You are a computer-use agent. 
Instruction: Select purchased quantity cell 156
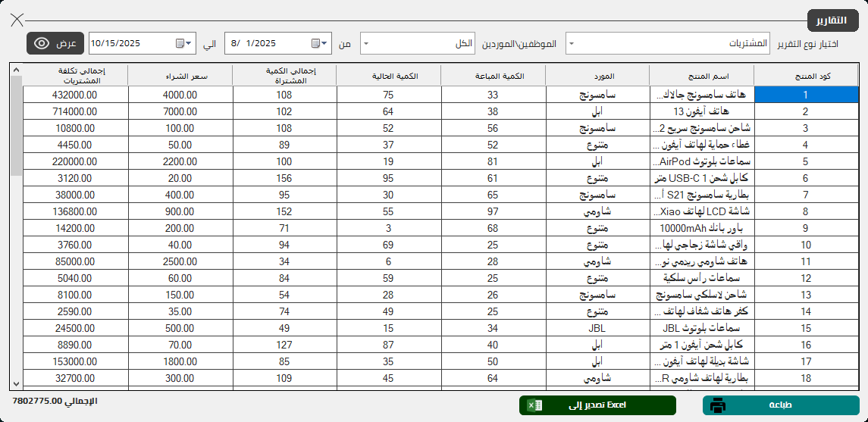point(284,178)
